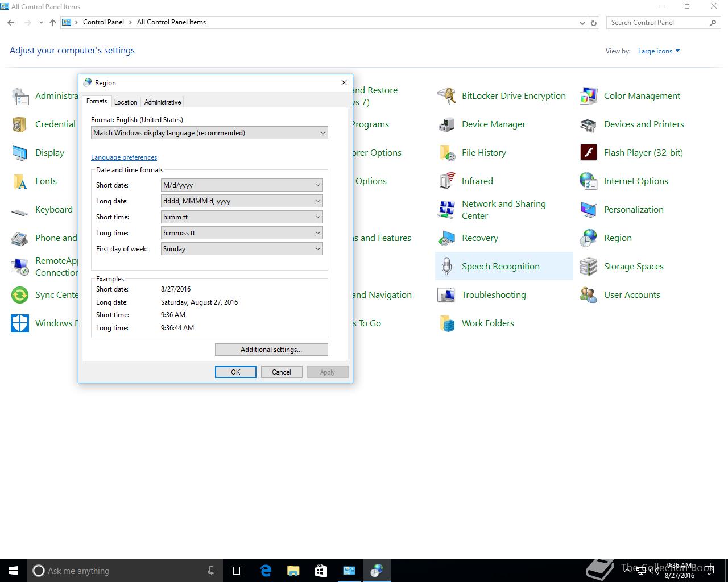Image resolution: width=728 pixels, height=582 pixels.
Task: Expand the Format language dropdown
Action: pos(209,133)
